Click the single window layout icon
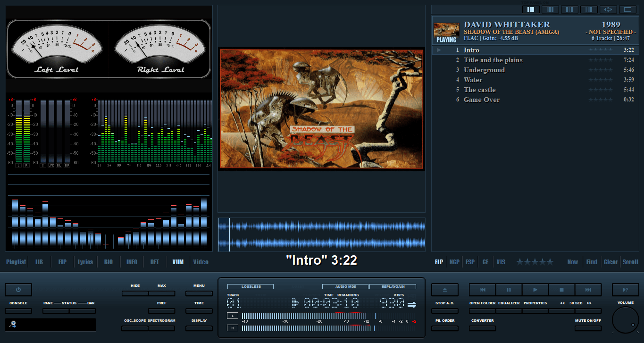644x343 pixels. 627,9
